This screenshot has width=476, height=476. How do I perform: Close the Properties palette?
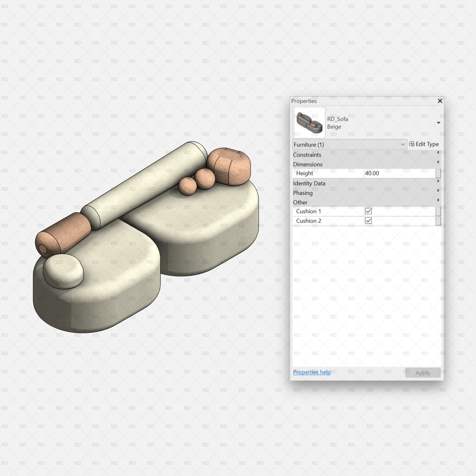point(440,101)
